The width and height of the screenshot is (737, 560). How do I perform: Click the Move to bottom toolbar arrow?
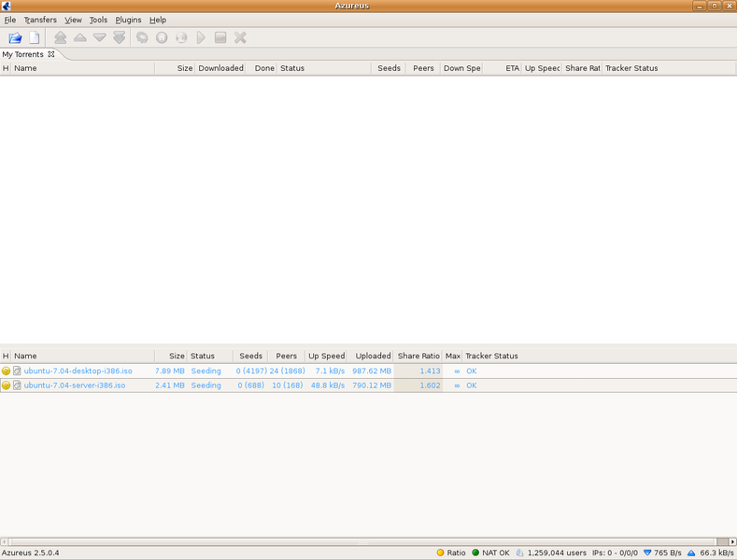coord(120,37)
